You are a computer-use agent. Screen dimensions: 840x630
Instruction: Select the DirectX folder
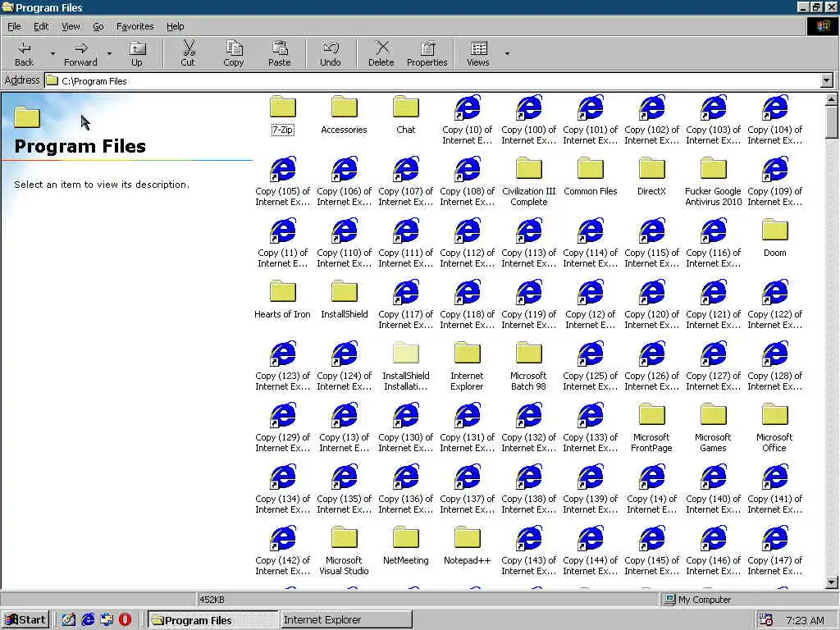coord(652,176)
